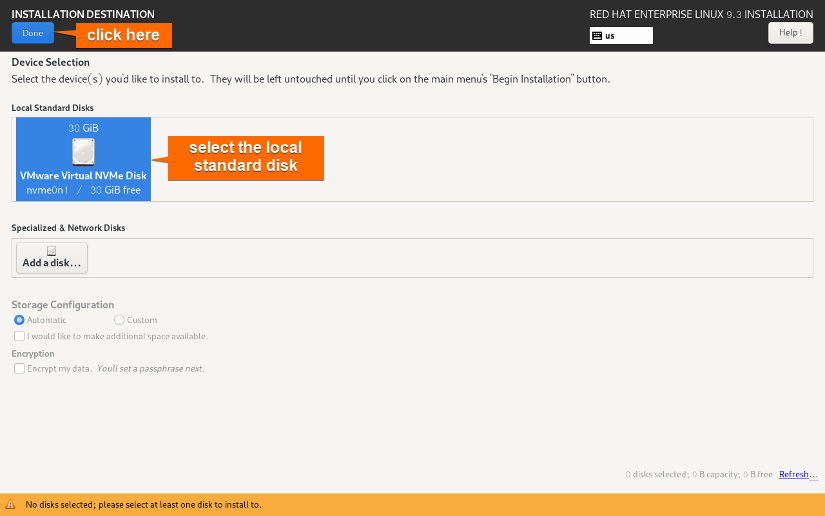The width and height of the screenshot is (825, 516).
Task: Click the Local Standard Disks heading
Action: (53, 108)
